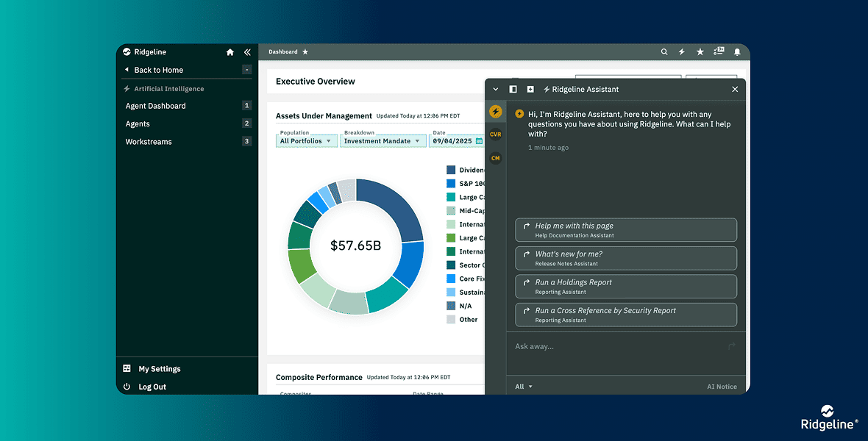Send message arrow in Ask away box

tap(732, 346)
